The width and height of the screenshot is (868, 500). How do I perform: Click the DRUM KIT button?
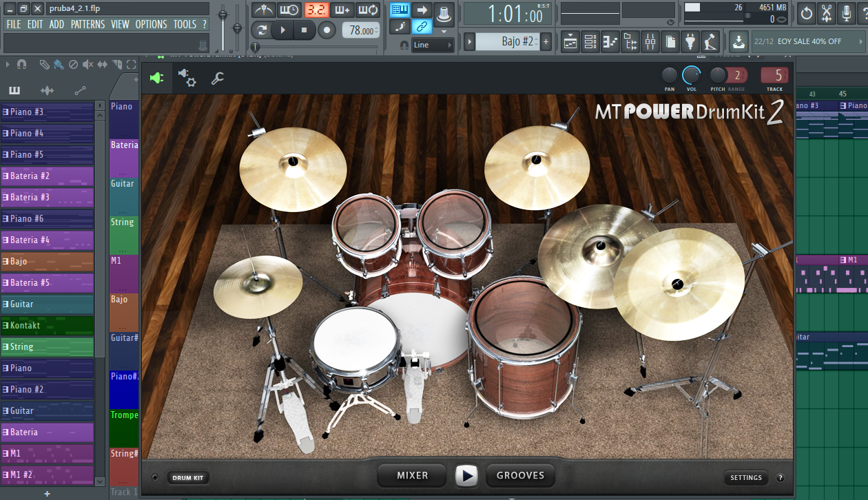pos(187,478)
